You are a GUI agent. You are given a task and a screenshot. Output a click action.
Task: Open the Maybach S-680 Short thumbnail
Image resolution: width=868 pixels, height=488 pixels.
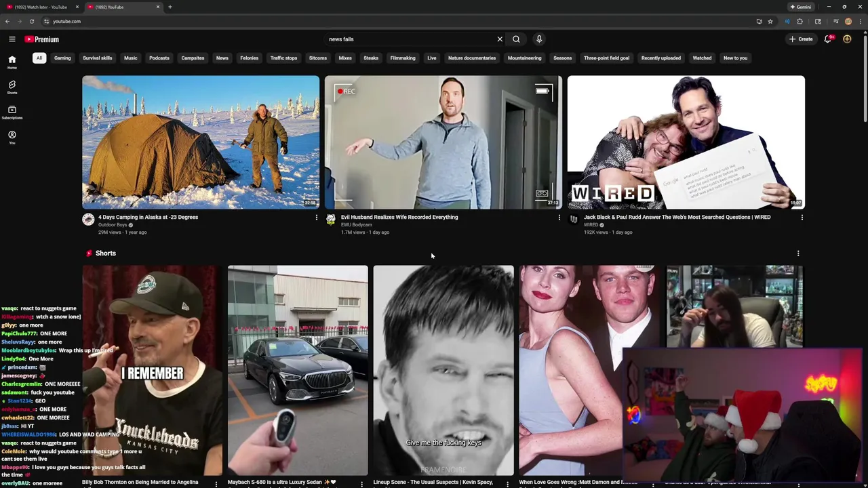tap(298, 370)
